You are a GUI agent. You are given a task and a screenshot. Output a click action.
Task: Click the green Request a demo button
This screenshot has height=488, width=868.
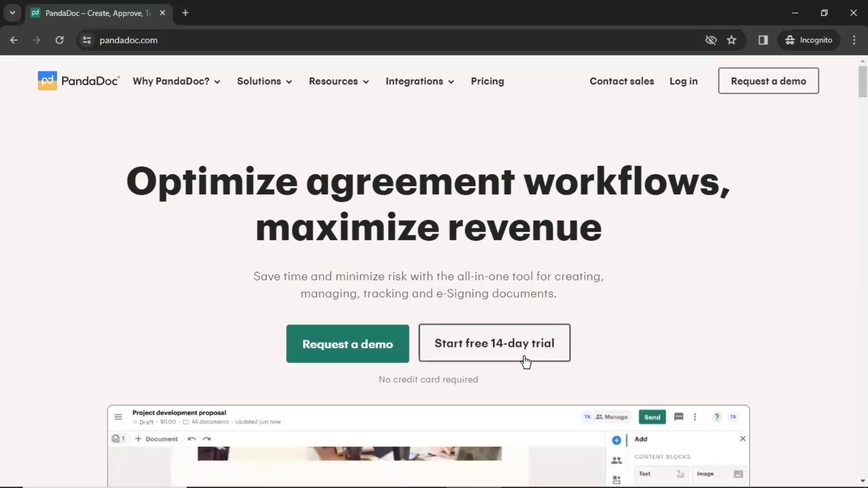[347, 344]
